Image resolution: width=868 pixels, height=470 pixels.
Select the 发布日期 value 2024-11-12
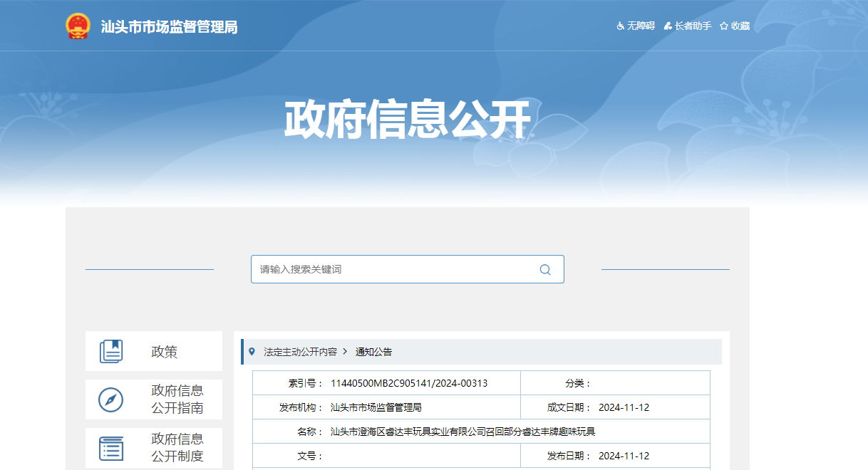624,456
